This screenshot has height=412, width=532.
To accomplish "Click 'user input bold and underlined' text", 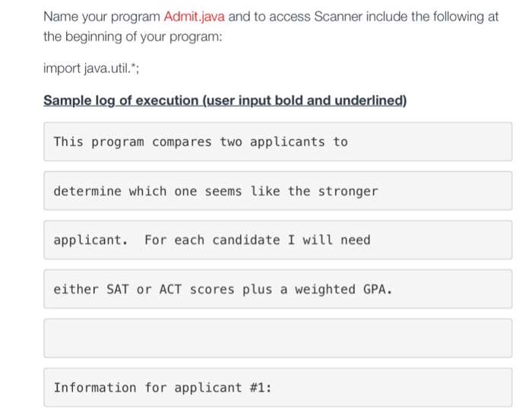I will (305, 100).
